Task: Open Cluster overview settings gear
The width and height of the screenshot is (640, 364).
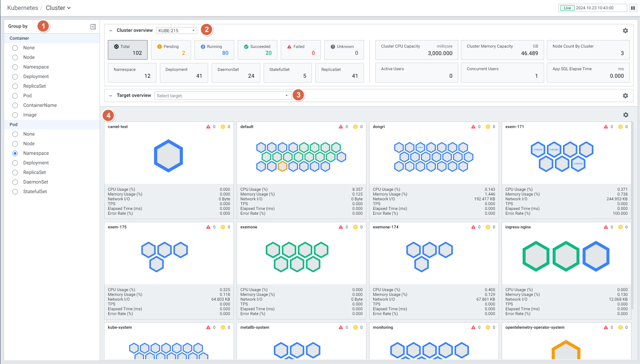Action: (x=625, y=31)
